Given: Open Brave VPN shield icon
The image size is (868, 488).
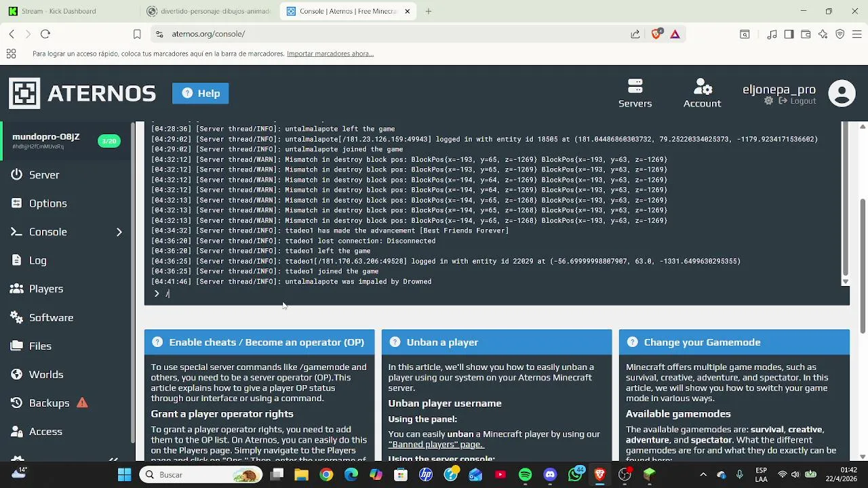Looking at the screenshot, I should 840,34.
